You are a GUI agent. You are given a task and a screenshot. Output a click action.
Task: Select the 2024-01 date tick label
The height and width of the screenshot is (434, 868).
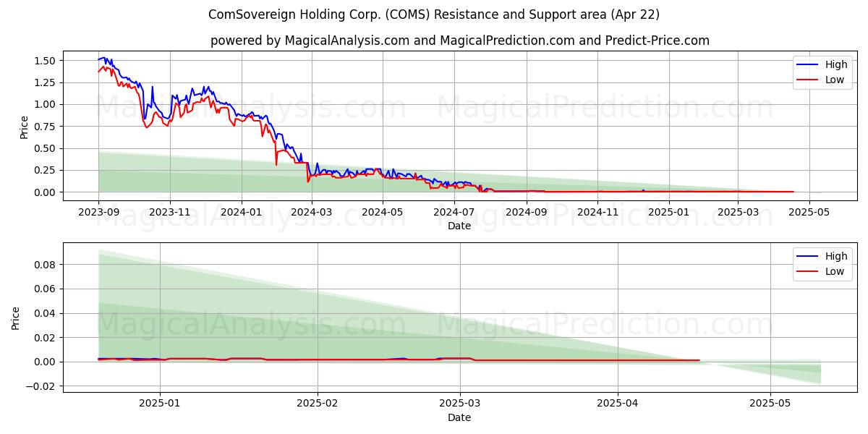tap(241, 213)
